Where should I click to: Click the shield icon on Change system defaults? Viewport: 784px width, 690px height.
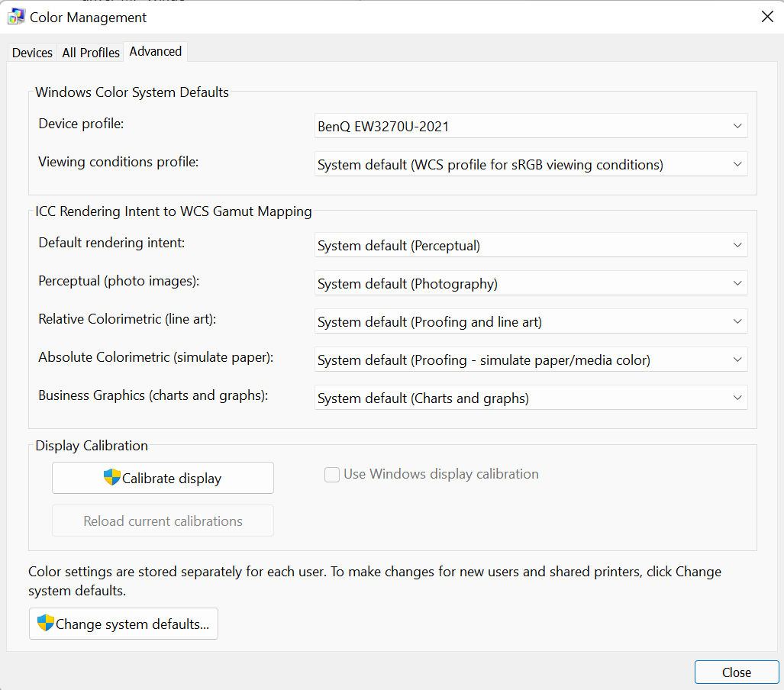click(x=46, y=623)
